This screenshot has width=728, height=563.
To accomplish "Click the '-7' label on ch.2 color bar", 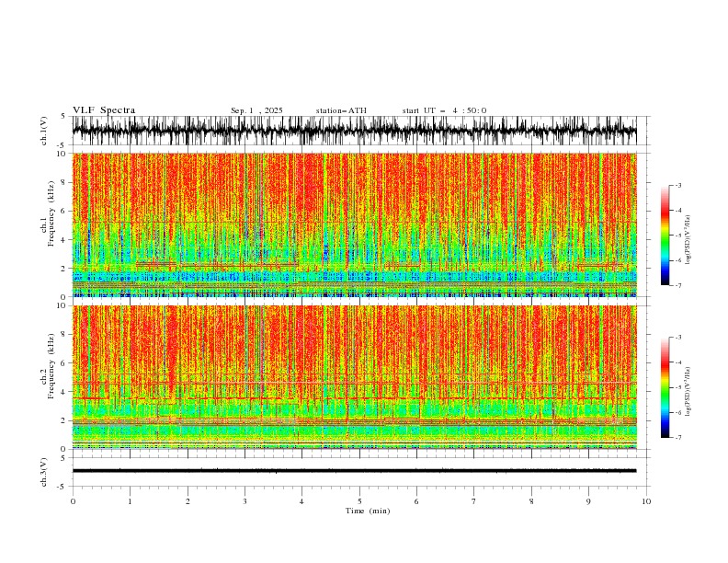I will [x=677, y=438].
